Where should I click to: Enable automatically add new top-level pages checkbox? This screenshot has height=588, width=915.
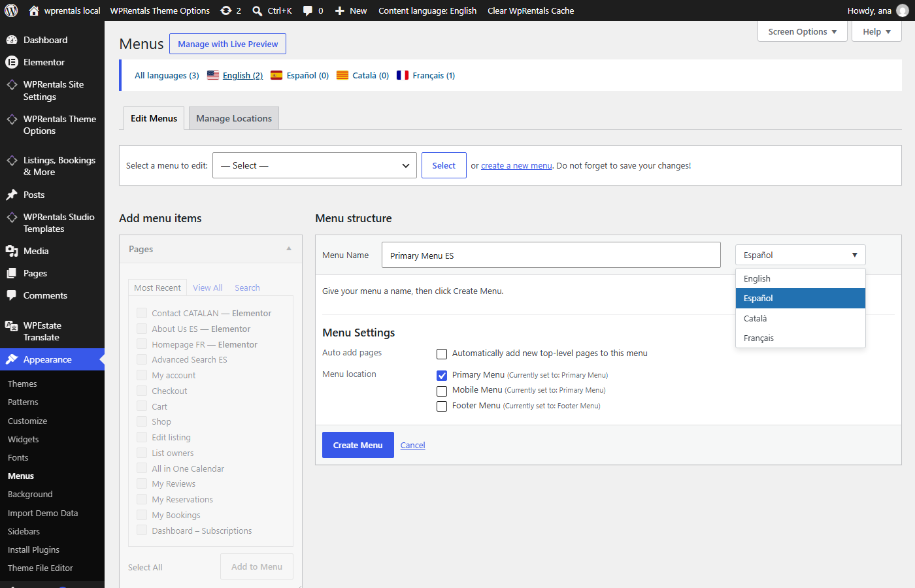tap(442, 353)
